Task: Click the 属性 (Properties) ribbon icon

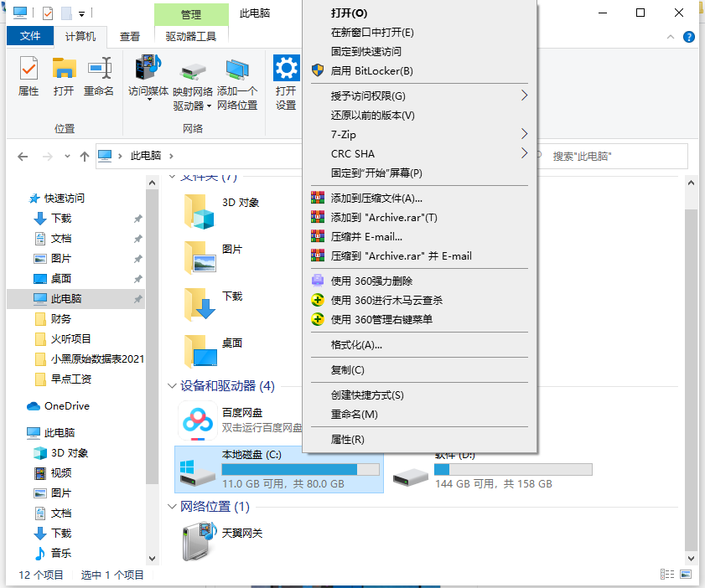Action: coord(29,77)
